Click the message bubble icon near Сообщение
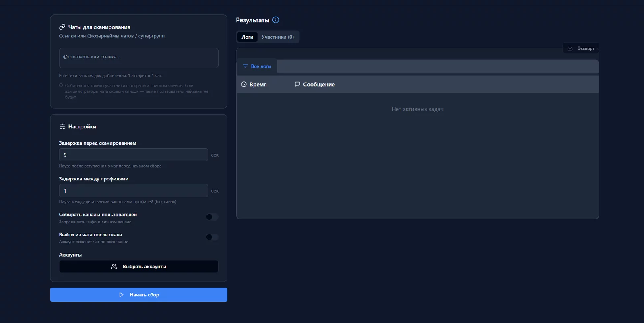This screenshot has height=323, width=644. (x=297, y=84)
